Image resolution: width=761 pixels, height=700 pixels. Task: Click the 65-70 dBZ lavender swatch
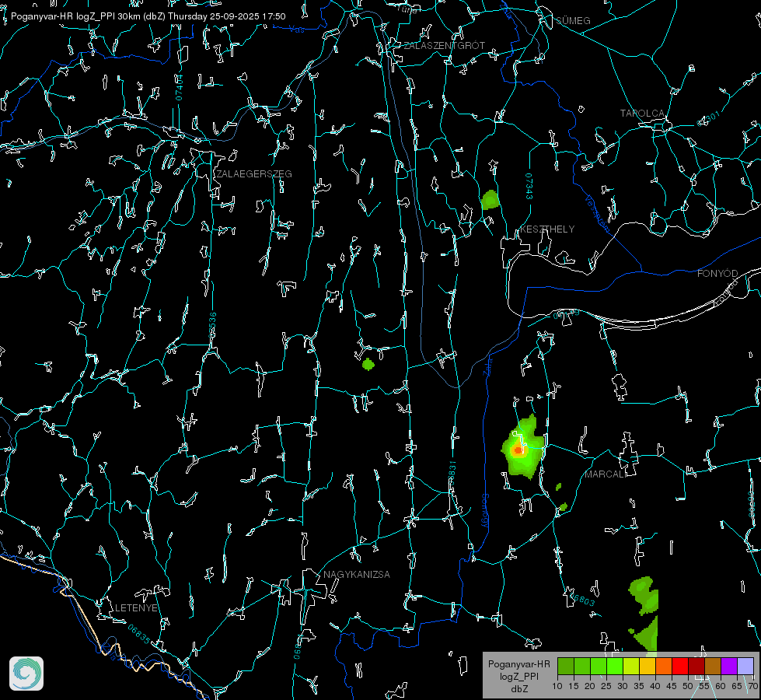(x=745, y=666)
